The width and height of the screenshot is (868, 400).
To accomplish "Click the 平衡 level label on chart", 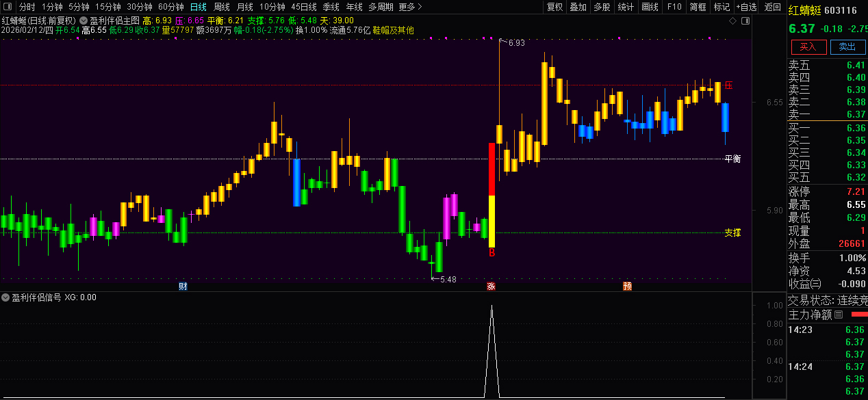I will point(732,159).
